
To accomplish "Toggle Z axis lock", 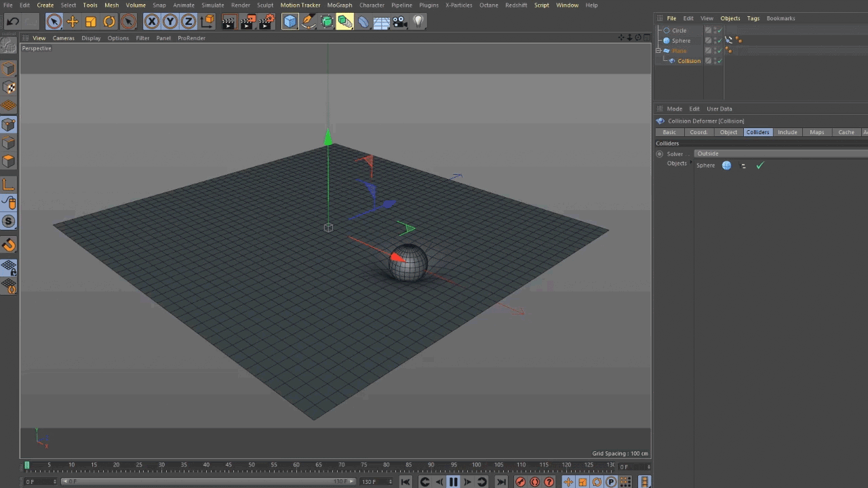I will (x=189, y=22).
